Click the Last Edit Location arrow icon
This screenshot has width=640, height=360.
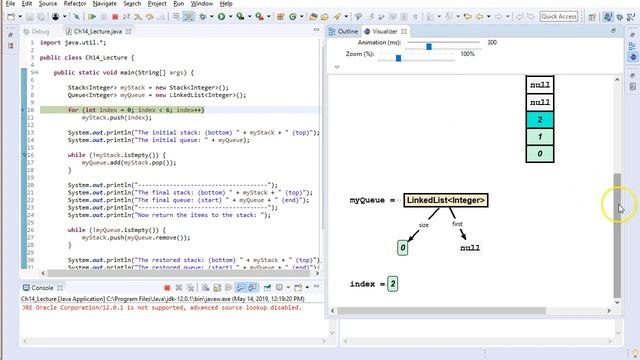(468, 17)
